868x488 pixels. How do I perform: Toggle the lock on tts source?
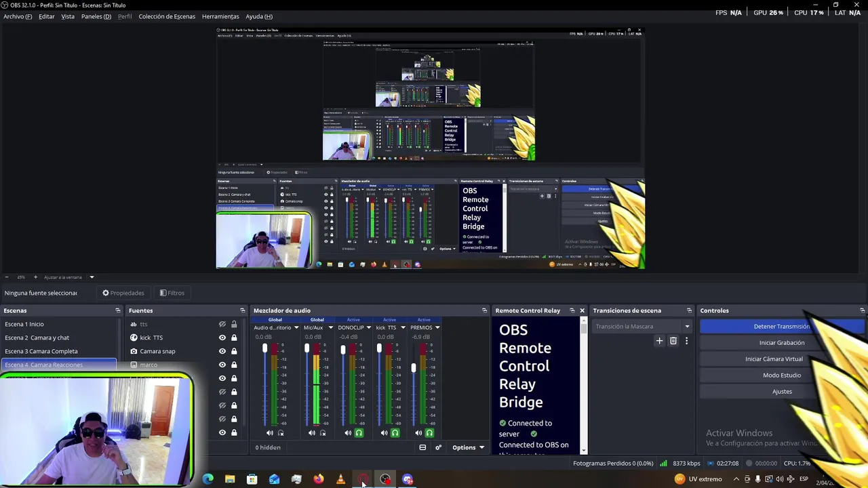point(234,324)
